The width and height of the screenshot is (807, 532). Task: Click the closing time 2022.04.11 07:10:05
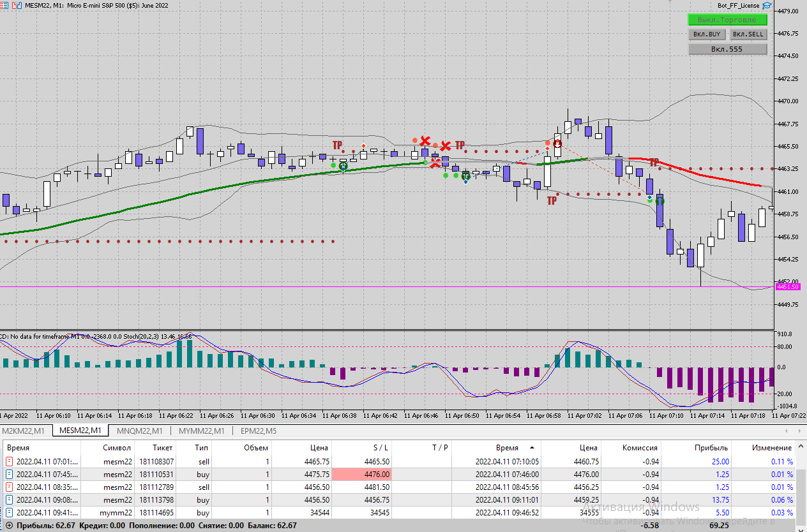click(x=507, y=461)
